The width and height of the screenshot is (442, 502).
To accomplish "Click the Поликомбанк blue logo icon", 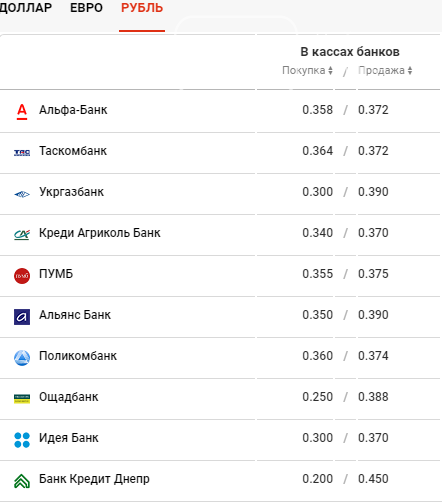I will (22, 358).
